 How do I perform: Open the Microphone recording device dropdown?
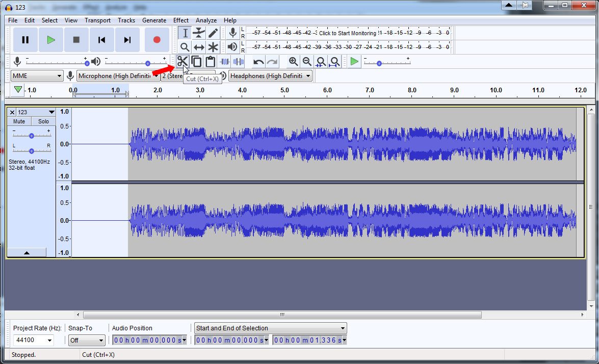click(118, 76)
